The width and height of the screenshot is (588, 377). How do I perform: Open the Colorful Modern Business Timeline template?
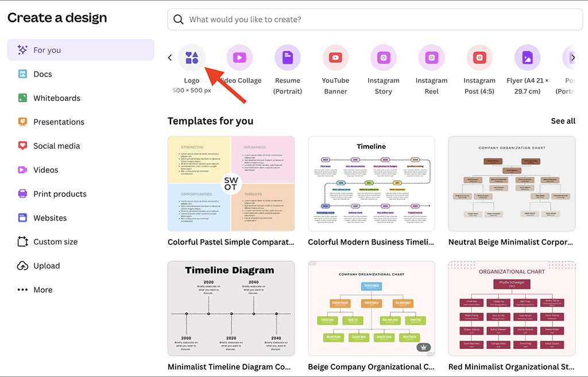click(x=371, y=182)
